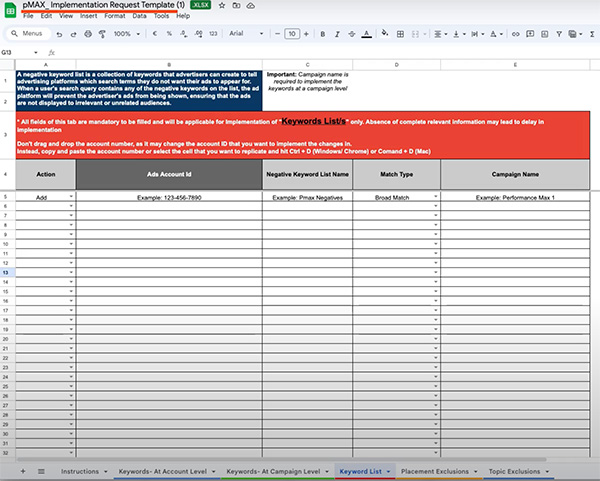Toggle italic formatting

(337, 34)
